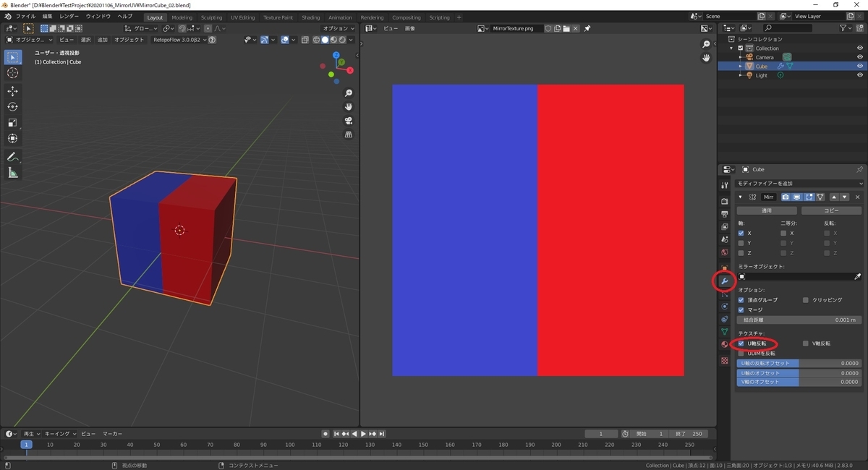Open the オブジェクト mode dropdown
The width and height of the screenshot is (868, 470).
click(29, 40)
